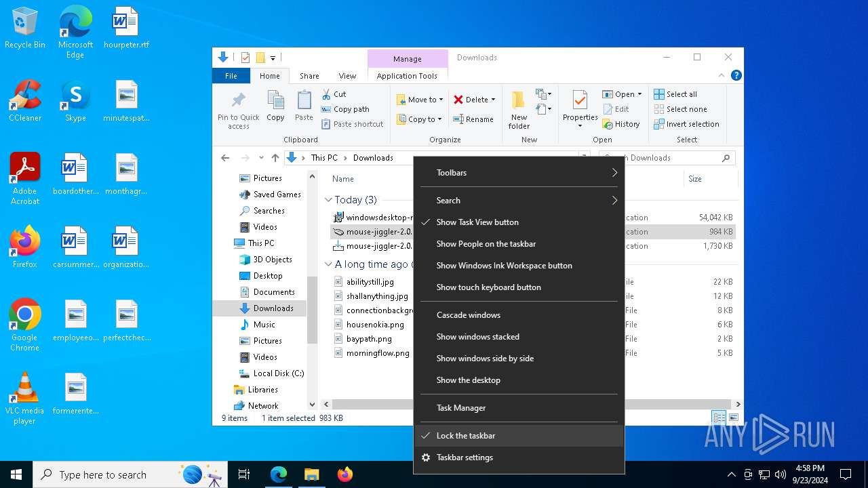Viewport: 868px width, 488px height.
Task: Click the Recycle Bin desktop icon
Action: 25,28
